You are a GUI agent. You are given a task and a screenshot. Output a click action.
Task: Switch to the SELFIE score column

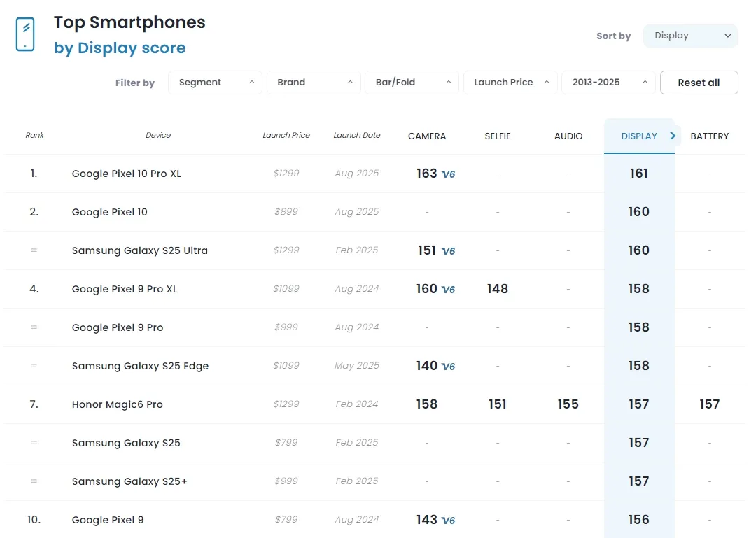click(x=498, y=136)
